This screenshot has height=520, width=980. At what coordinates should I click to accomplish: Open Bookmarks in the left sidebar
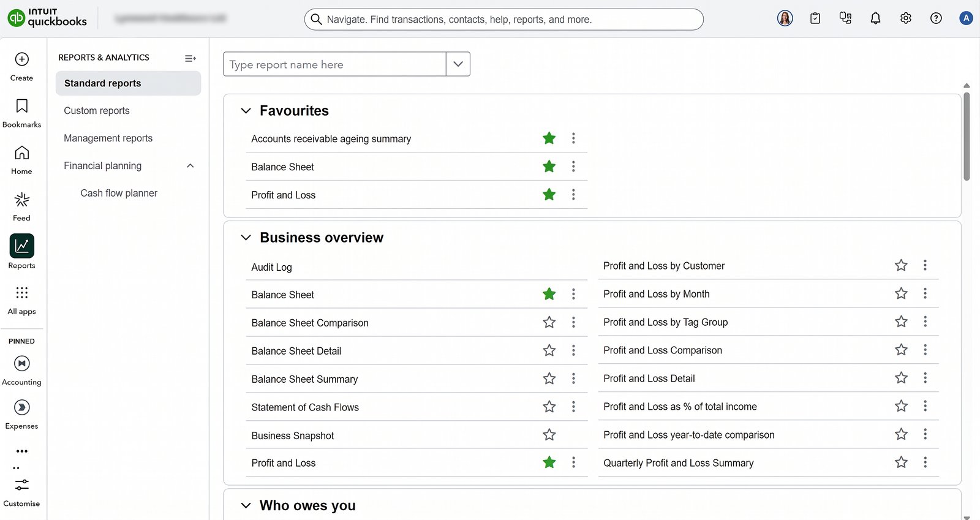pos(22,113)
